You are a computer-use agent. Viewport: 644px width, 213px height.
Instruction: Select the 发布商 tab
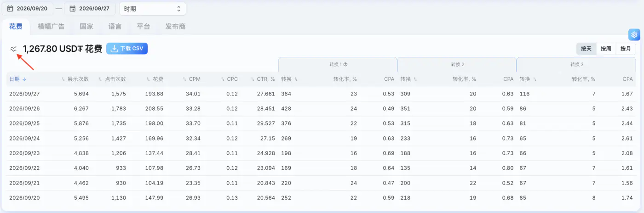(175, 27)
